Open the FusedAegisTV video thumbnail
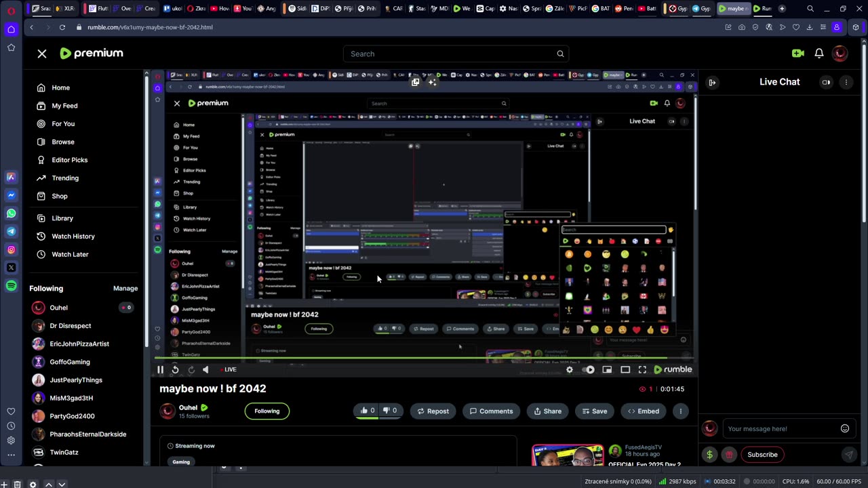 568,455
